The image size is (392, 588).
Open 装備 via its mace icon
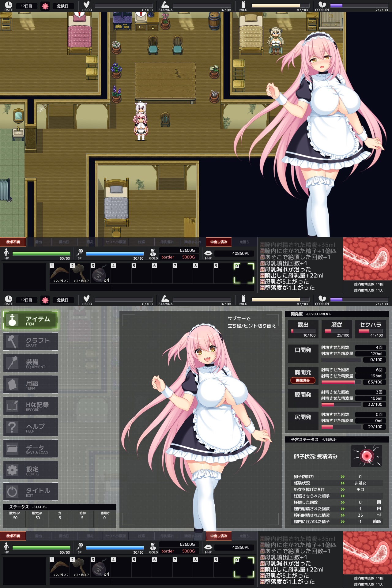(12, 363)
